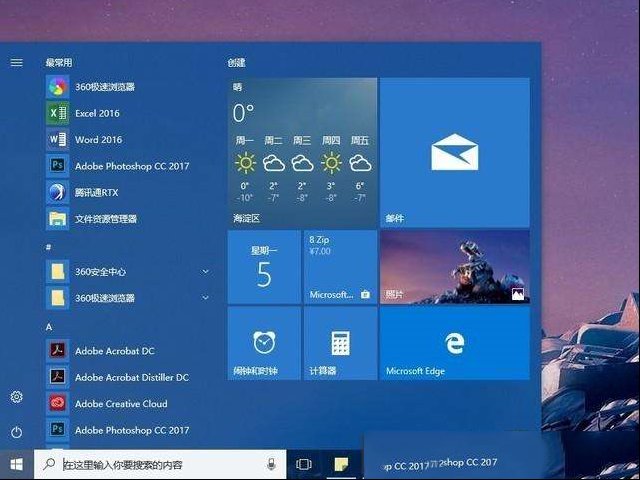Click the power button icon
Image resolution: width=640 pixels, height=480 pixels.
click(x=17, y=432)
